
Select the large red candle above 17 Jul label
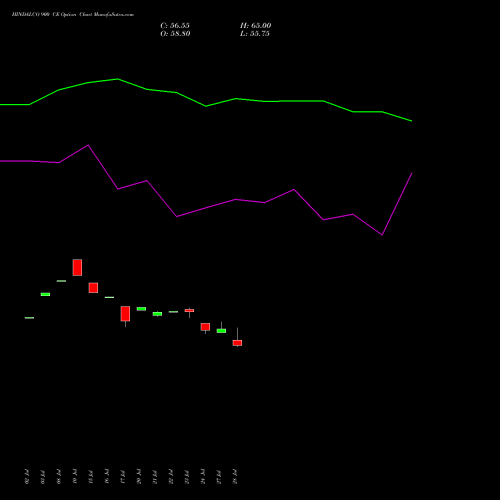[x=125, y=314]
